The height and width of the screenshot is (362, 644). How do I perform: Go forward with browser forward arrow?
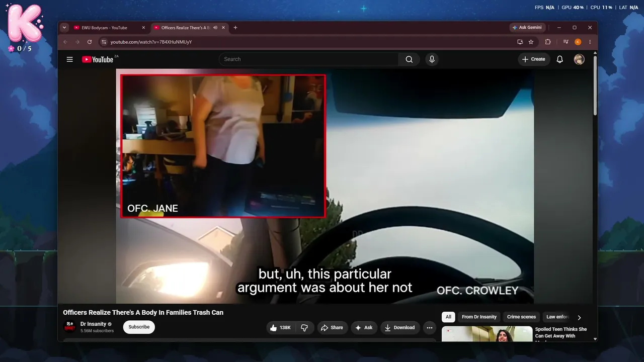click(77, 42)
